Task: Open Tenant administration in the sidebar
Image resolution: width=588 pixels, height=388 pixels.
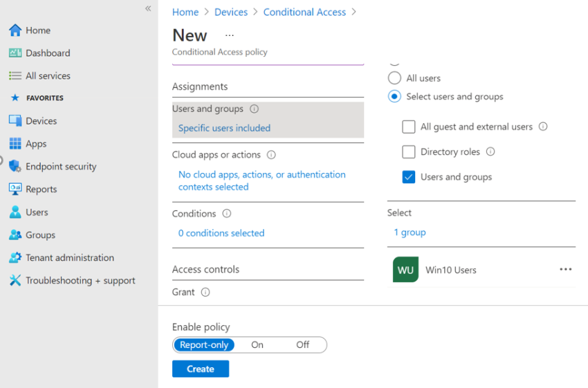Action: 70,257
